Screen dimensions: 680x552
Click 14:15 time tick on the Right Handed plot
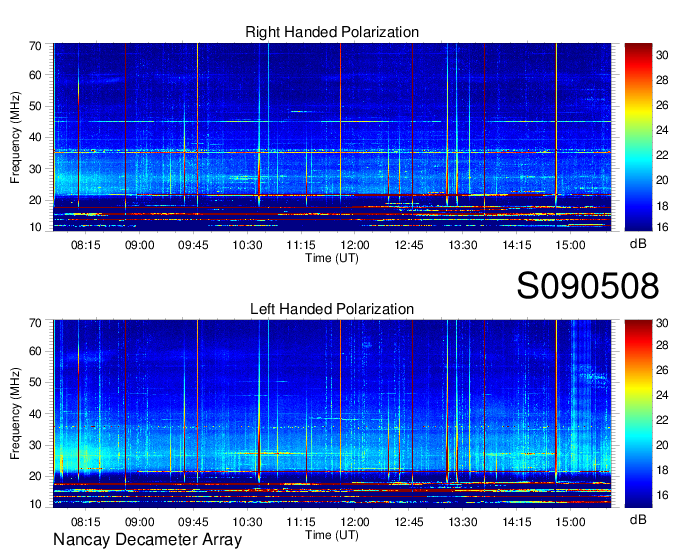517,245
